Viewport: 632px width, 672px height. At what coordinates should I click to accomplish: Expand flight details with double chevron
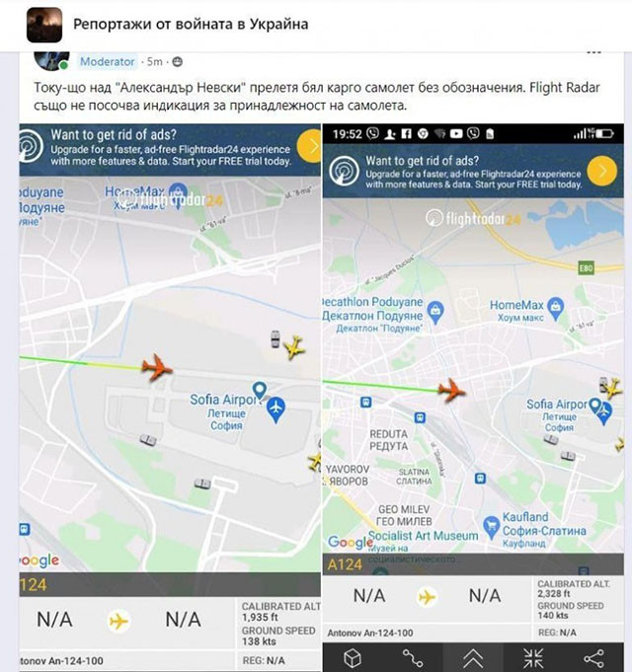point(473,658)
